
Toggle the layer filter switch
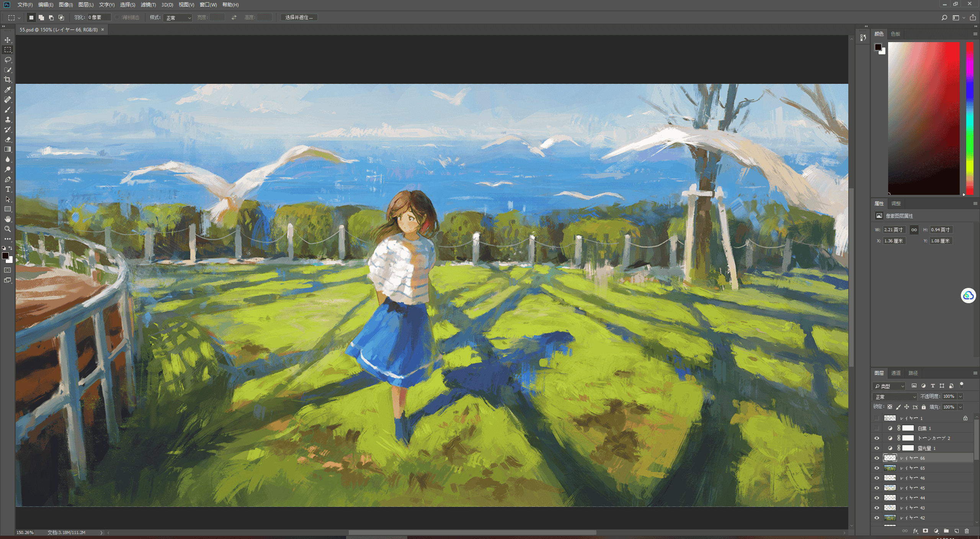(962, 385)
